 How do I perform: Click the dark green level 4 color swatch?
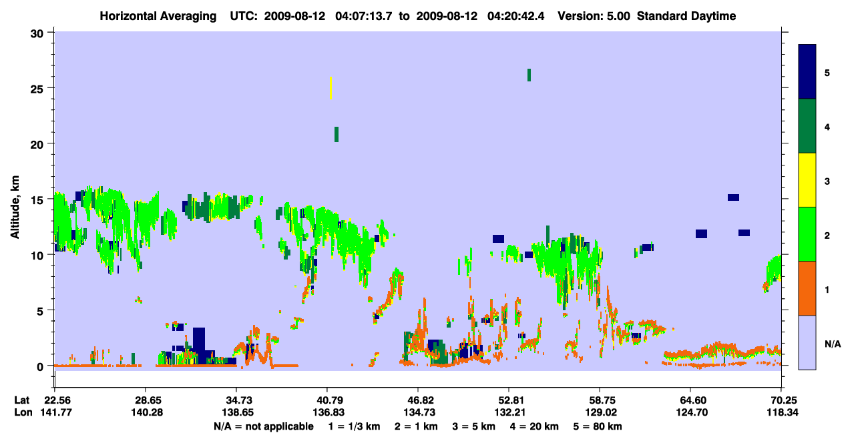pyautogui.click(x=807, y=126)
